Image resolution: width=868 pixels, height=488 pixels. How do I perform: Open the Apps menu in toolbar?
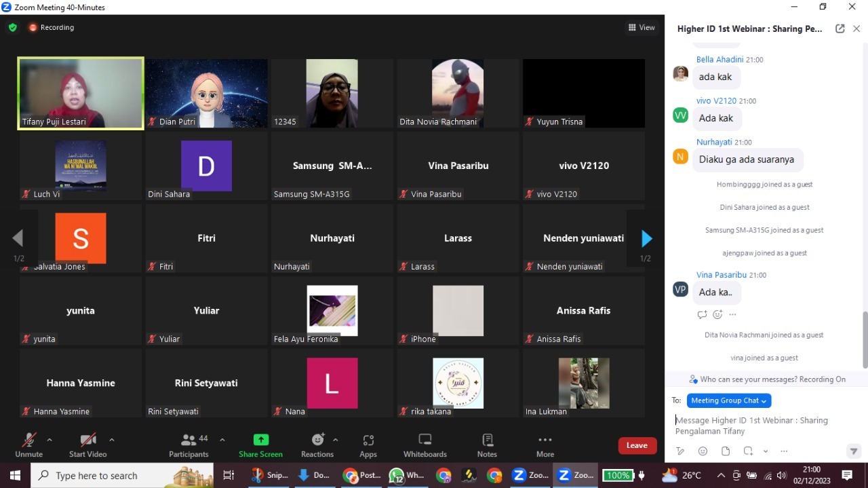click(x=368, y=445)
